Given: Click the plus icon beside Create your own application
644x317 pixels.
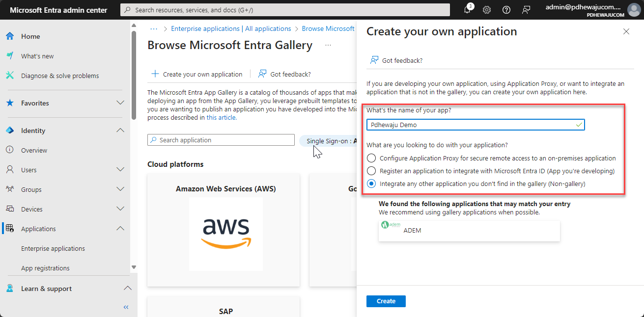Looking at the screenshot, I should point(155,74).
